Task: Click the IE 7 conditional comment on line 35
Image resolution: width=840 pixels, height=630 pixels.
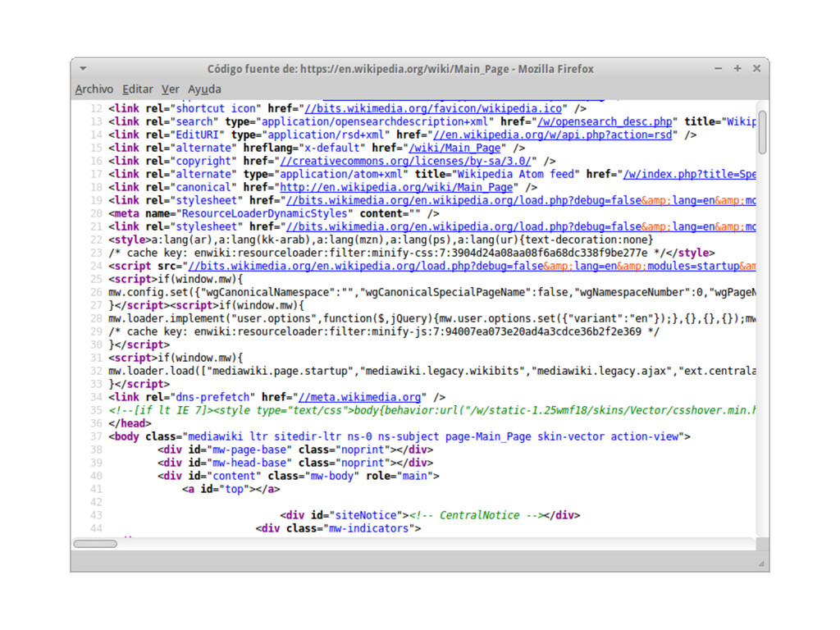Action: click(431, 410)
